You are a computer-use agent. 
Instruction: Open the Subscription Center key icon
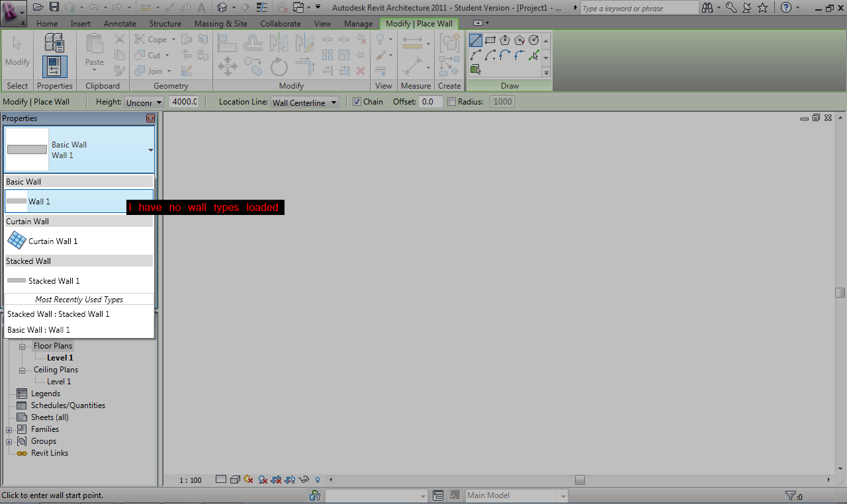(731, 7)
